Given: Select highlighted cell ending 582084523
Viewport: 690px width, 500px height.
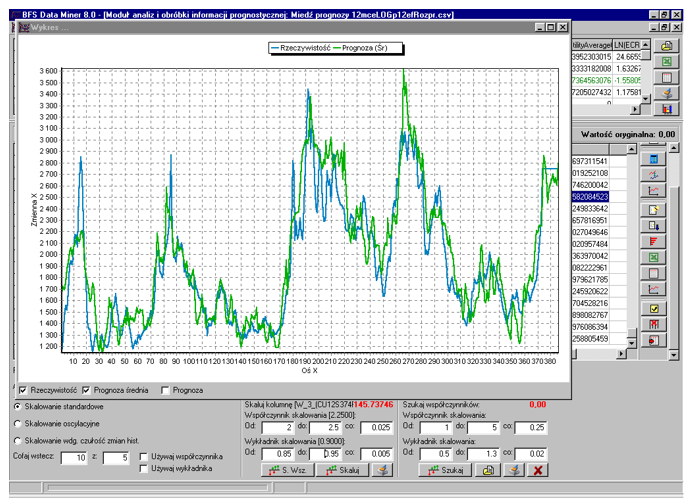Looking at the screenshot, I should pos(590,197).
